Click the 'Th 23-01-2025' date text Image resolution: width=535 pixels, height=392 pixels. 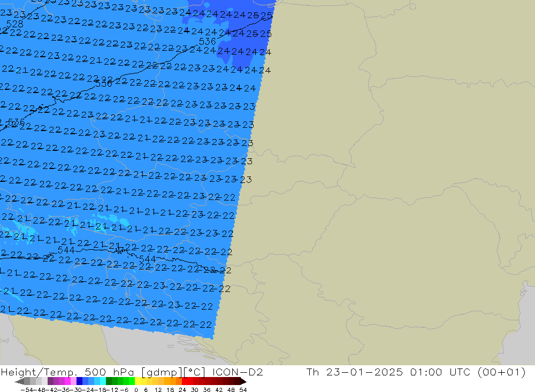tap(354, 372)
